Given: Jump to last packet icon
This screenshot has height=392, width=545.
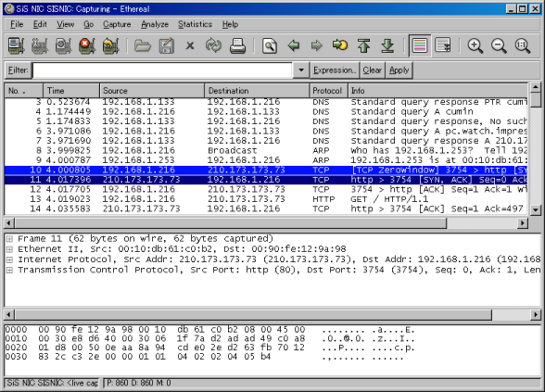Looking at the screenshot, I should click(x=387, y=45).
